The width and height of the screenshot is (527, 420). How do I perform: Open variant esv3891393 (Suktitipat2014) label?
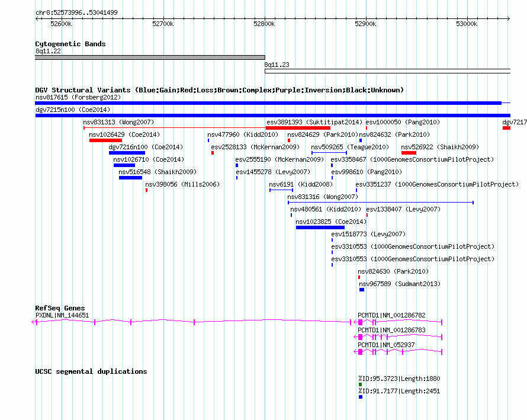coord(314,122)
